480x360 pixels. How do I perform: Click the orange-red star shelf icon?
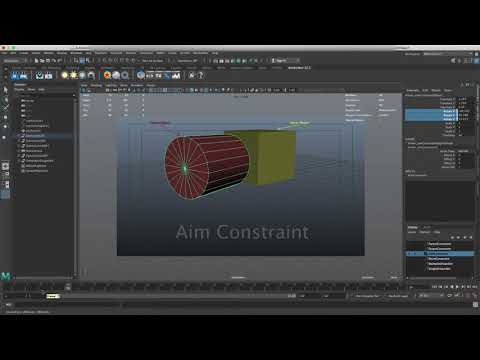pyautogui.click(x=107, y=76)
